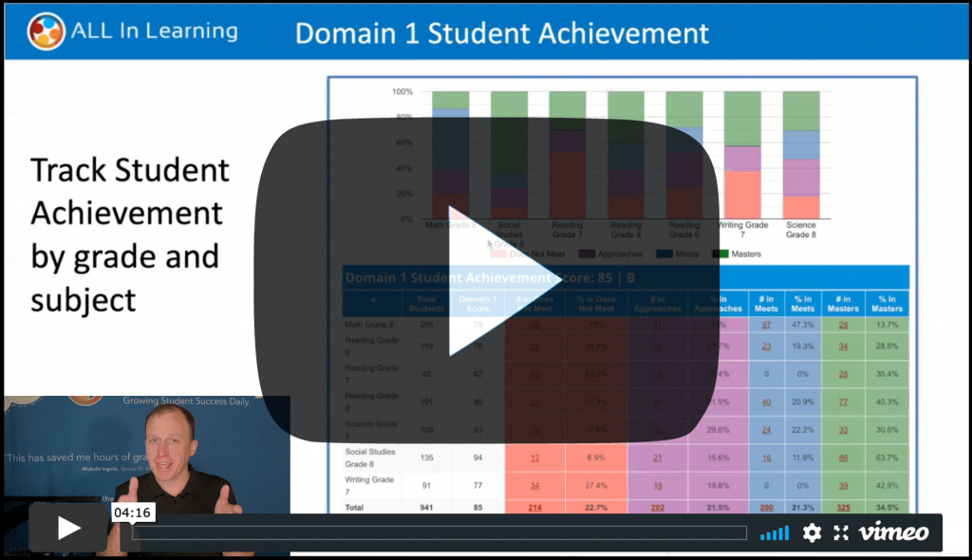Open the underlined 97 in Meets column
This screenshot has height=560, width=972.
point(767,324)
